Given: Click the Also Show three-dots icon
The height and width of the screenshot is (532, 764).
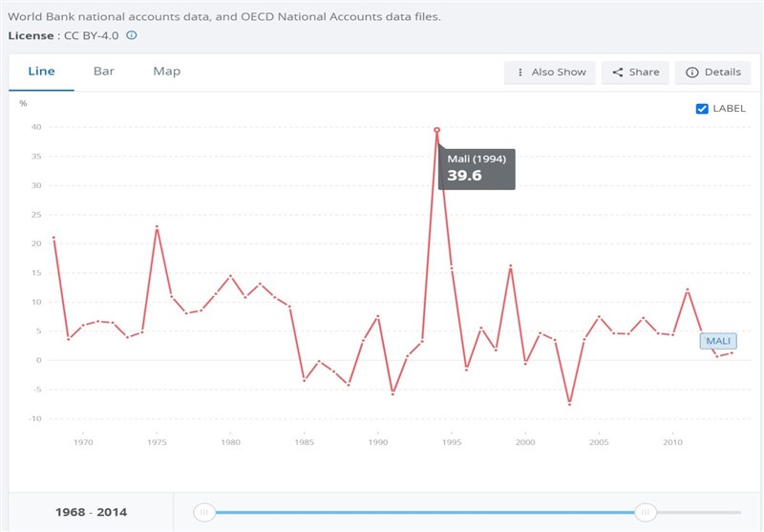Looking at the screenshot, I should (520, 73).
